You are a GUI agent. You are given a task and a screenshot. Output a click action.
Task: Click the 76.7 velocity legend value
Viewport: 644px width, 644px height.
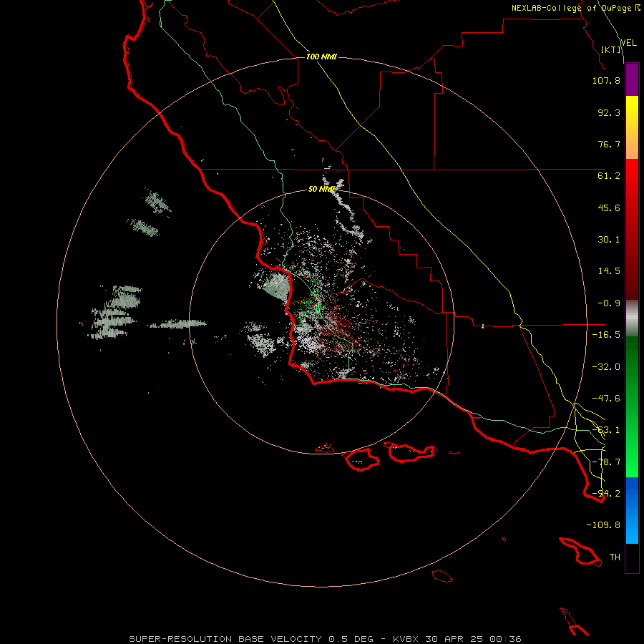click(x=609, y=144)
